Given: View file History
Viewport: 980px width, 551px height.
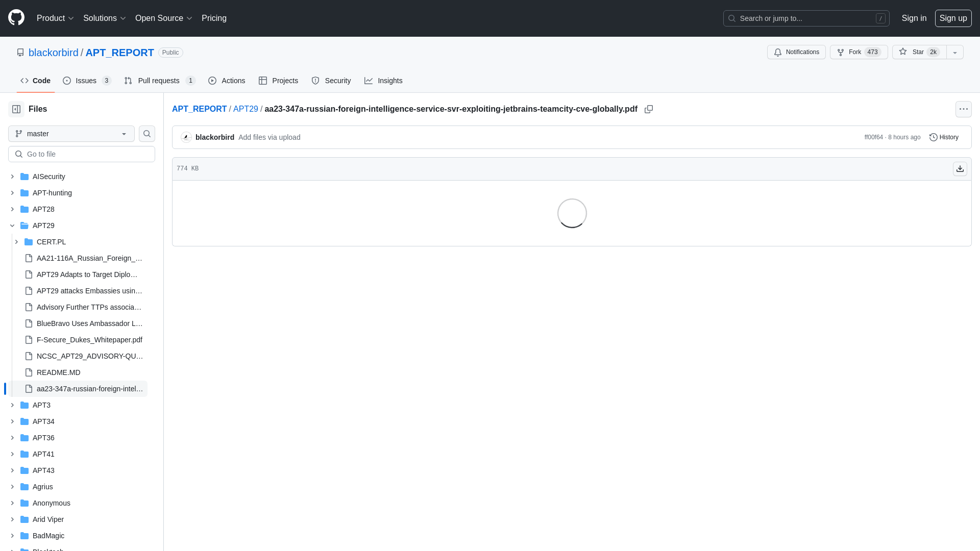Looking at the screenshot, I should [x=944, y=137].
